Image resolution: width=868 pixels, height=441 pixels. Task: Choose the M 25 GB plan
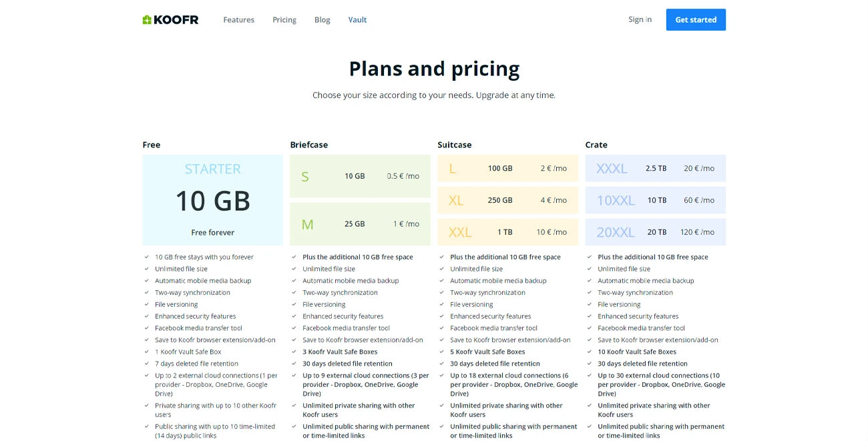(360, 224)
